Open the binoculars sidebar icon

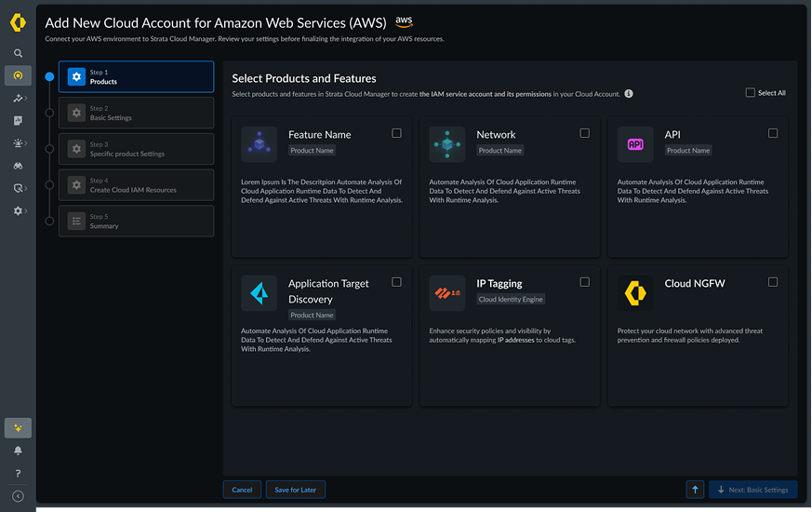click(18, 166)
